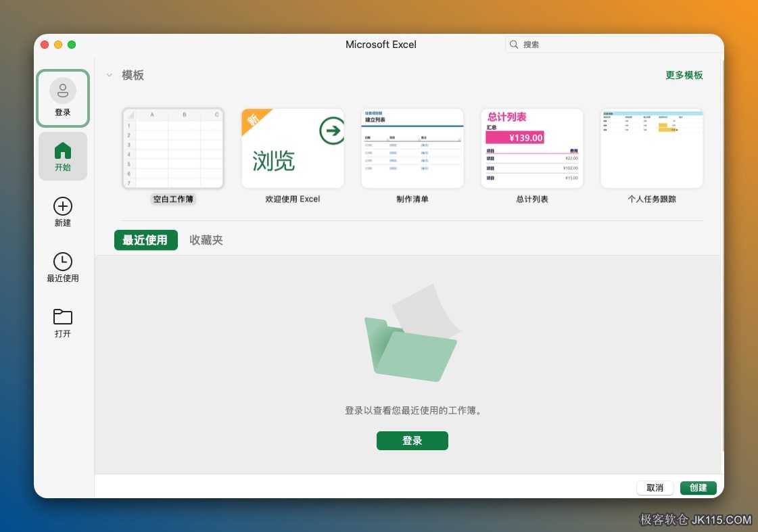Collapse the 模板 section chevron
The height and width of the screenshot is (532, 758).
point(110,75)
